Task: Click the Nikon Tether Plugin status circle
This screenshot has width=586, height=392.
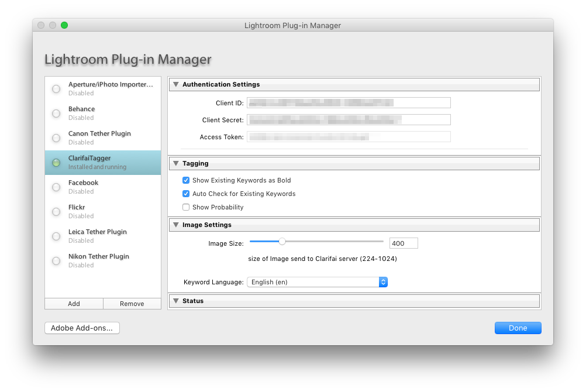Action: click(56, 261)
